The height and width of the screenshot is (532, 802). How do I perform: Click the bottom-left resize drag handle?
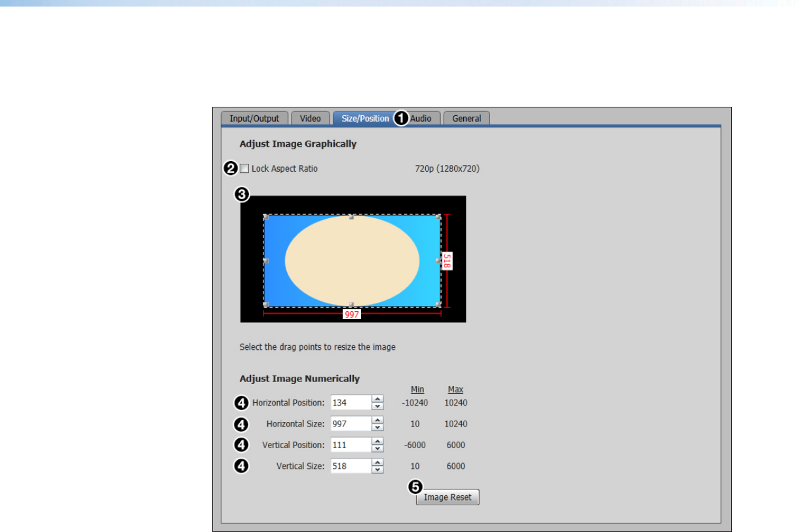point(265,305)
